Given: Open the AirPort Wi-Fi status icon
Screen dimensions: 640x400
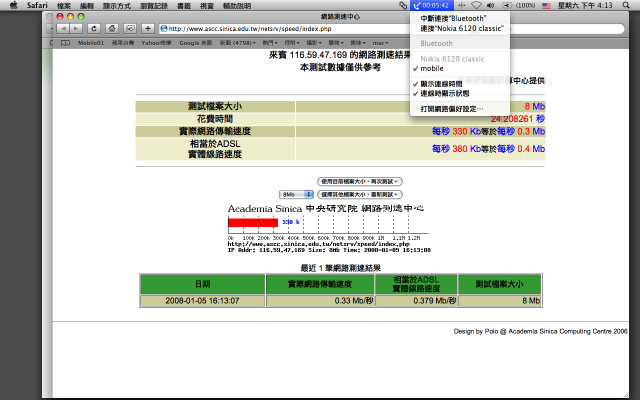Looking at the screenshot, I should pyautogui.click(x=476, y=5).
